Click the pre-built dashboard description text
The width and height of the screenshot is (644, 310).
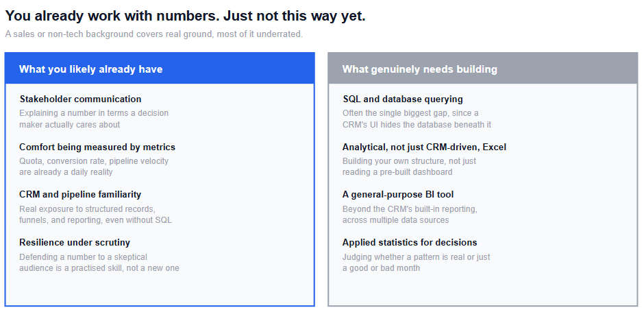tap(410, 167)
